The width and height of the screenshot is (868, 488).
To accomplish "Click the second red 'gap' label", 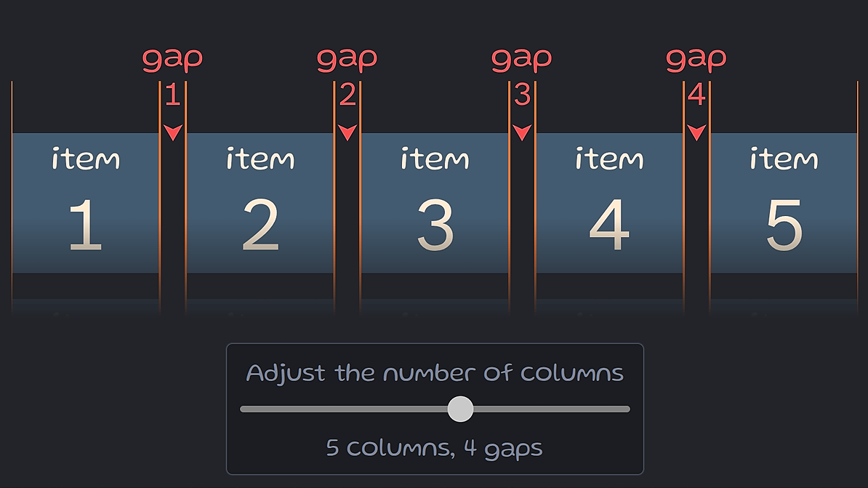I will click(347, 59).
